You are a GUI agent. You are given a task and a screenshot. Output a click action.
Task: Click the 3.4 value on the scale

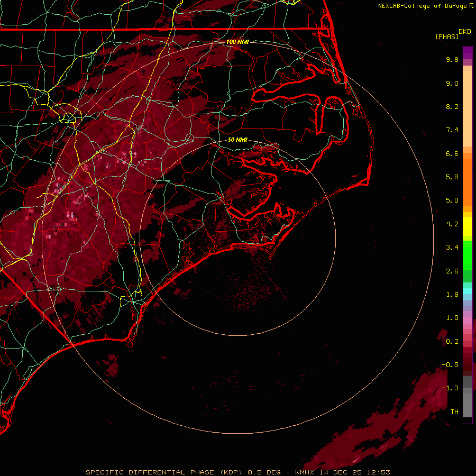tap(452, 248)
